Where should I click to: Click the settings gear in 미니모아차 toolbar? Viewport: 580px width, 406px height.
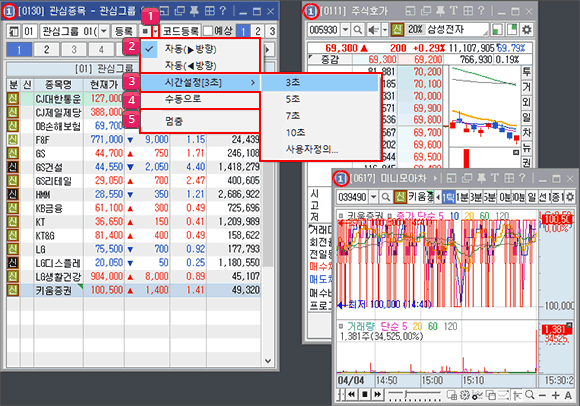570,197
